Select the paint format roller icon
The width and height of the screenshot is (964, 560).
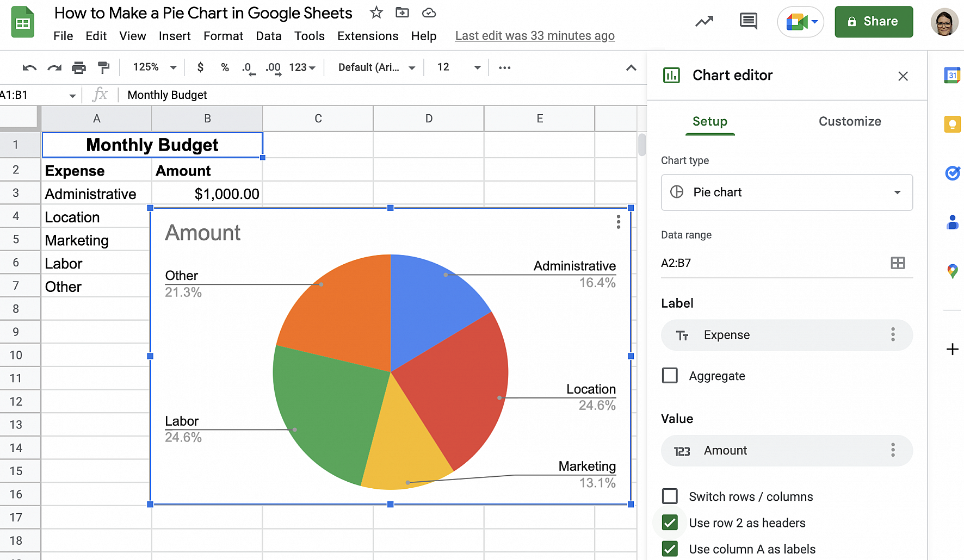(103, 68)
